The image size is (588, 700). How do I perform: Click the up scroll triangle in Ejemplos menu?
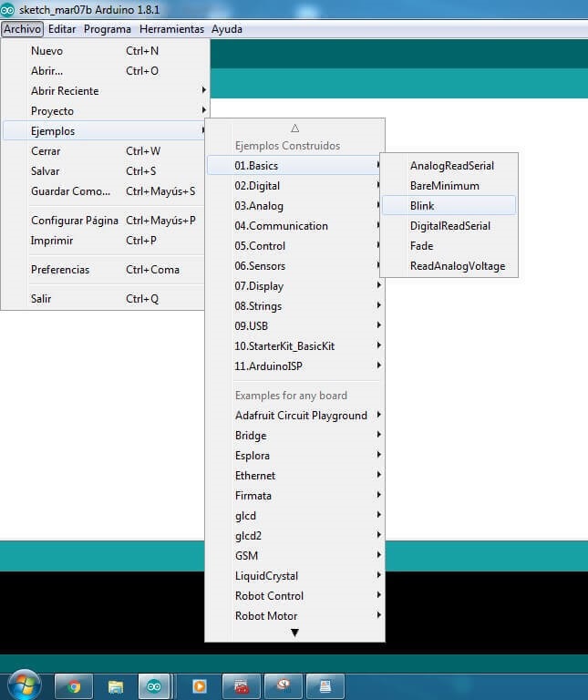point(294,129)
